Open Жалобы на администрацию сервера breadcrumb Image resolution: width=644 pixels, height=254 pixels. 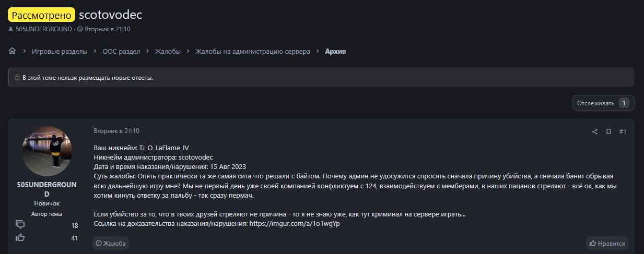click(x=253, y=51)
